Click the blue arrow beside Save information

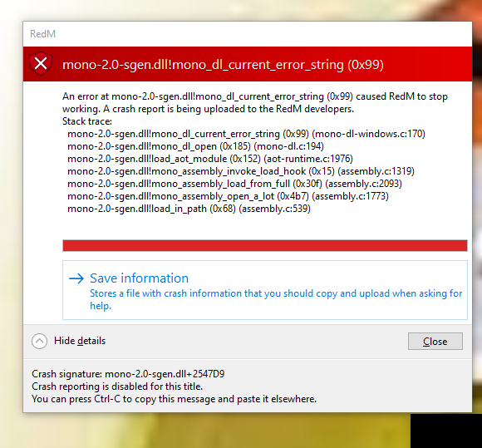(76, 278)
